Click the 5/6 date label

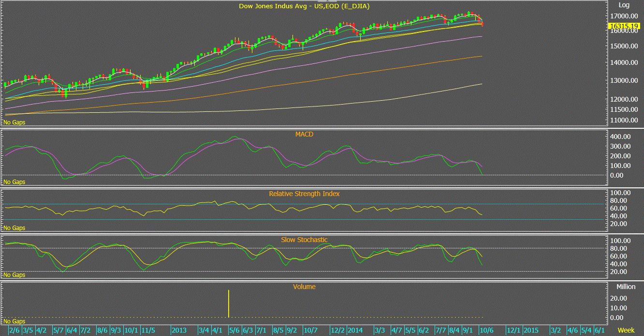(234, 331)
